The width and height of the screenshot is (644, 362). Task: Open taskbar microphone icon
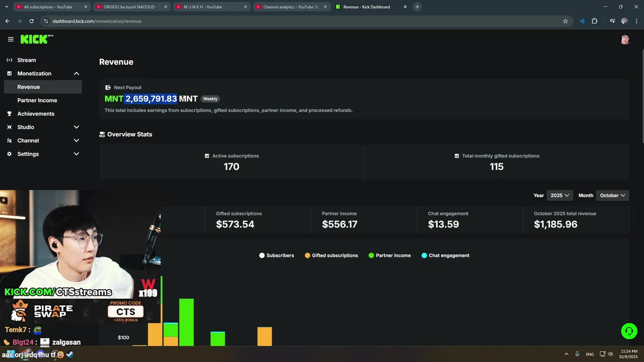coord(577,354)
